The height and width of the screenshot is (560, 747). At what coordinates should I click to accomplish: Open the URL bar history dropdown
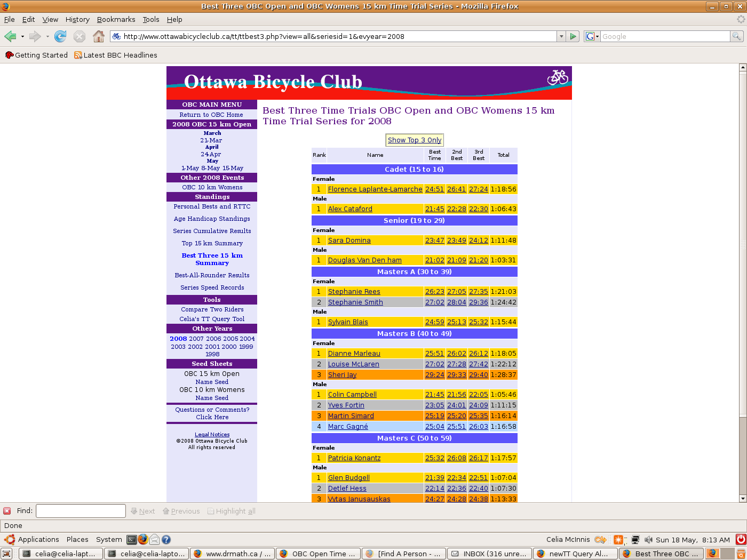pos(561,36)
